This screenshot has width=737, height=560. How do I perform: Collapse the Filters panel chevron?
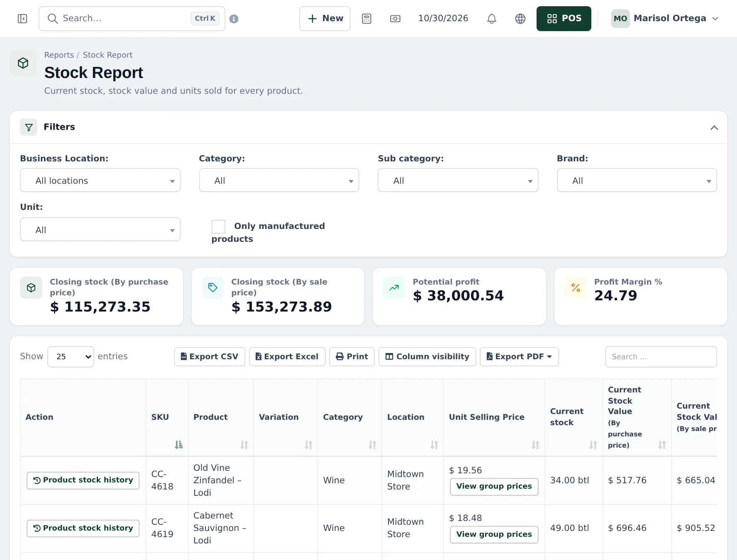714,127
